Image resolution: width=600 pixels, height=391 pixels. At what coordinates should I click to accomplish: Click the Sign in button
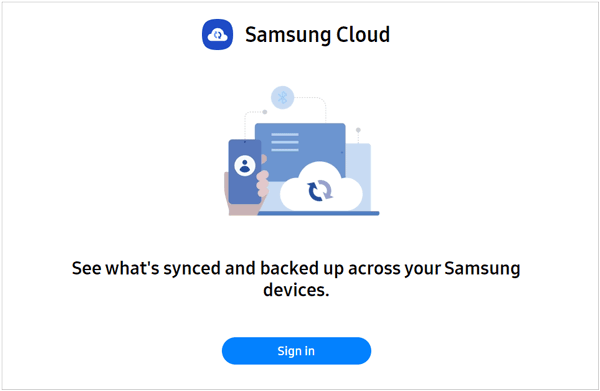coord(296,351)
